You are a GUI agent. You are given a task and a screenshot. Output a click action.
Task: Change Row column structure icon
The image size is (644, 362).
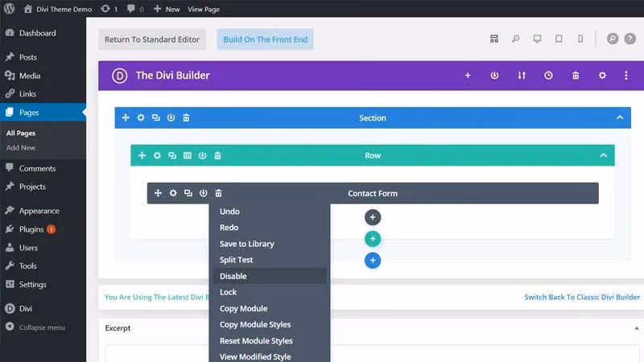(188, 155)
